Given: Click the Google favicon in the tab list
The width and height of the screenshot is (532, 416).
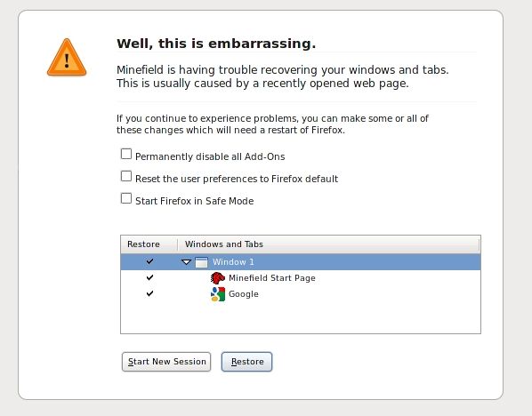Looking at the screenshot, I should (217, 294).
